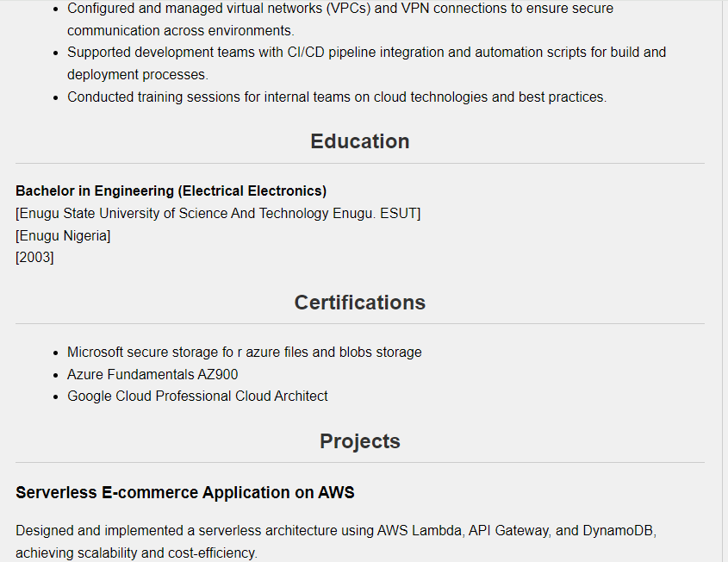Click the Projects section heading
The height and width of the screenshot is (562, 728).
point(359,441)
